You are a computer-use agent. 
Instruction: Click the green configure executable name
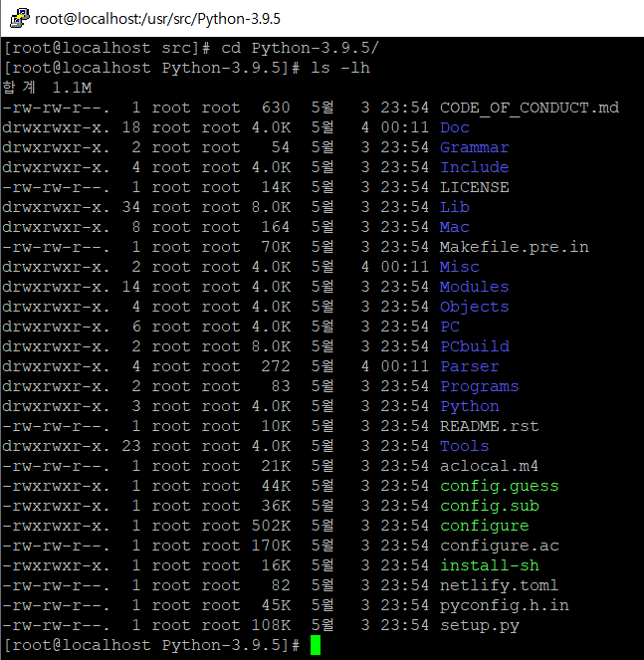484,526
